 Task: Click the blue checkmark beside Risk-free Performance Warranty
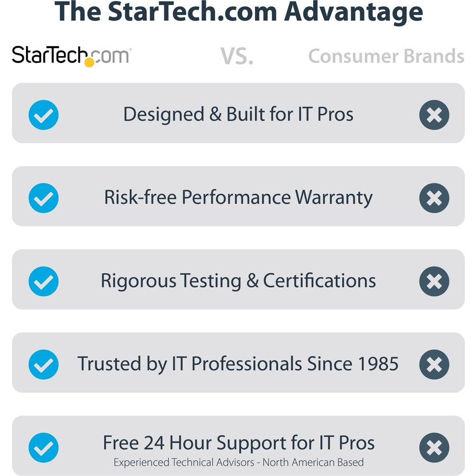[43, 198]
